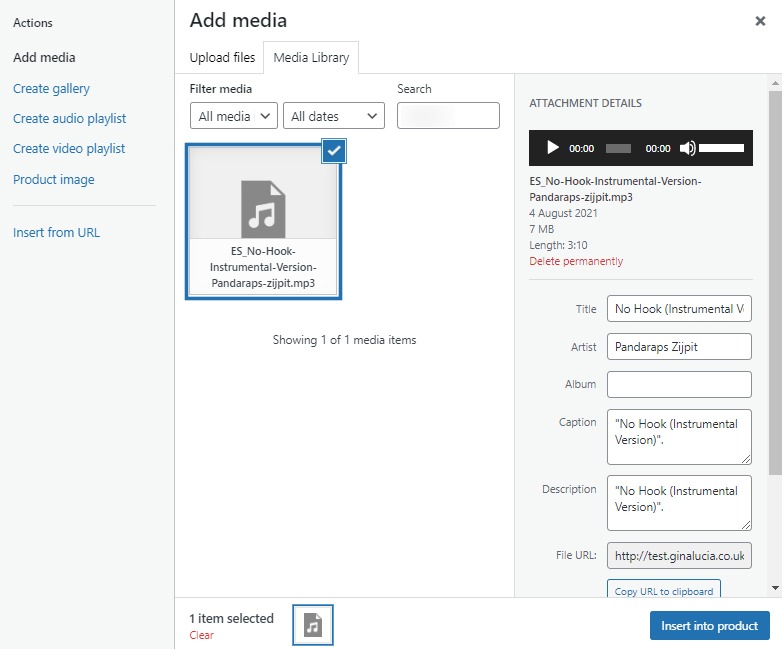Open the All media filter dropdown
This screenshot has height=649, width=782.
pos(234,116)
